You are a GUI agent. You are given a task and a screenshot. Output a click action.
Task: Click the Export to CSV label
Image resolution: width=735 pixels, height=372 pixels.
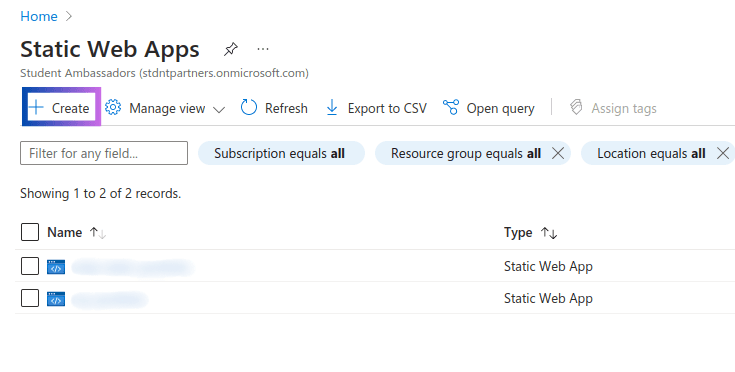tap(387, 108)
